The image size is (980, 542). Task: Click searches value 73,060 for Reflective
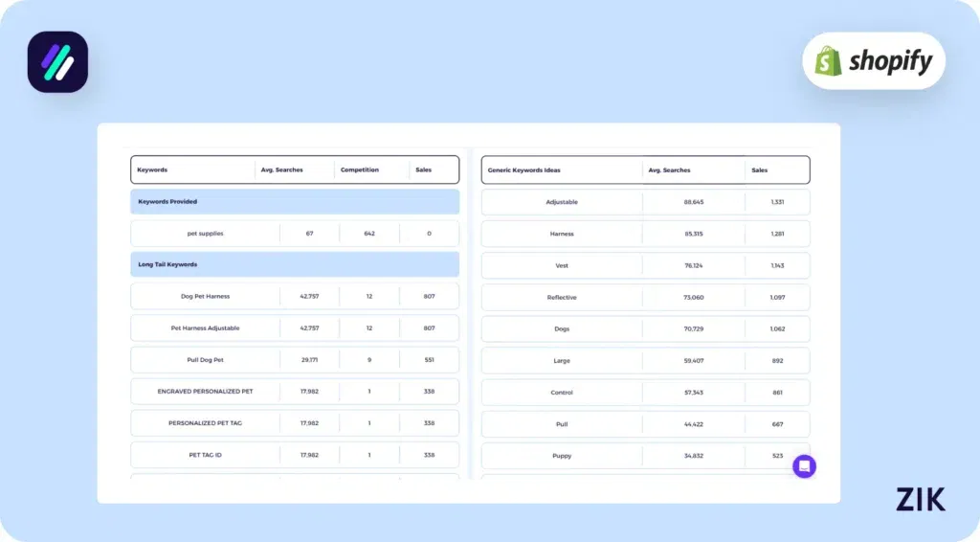pyautogui.click(x=693, y=298)
